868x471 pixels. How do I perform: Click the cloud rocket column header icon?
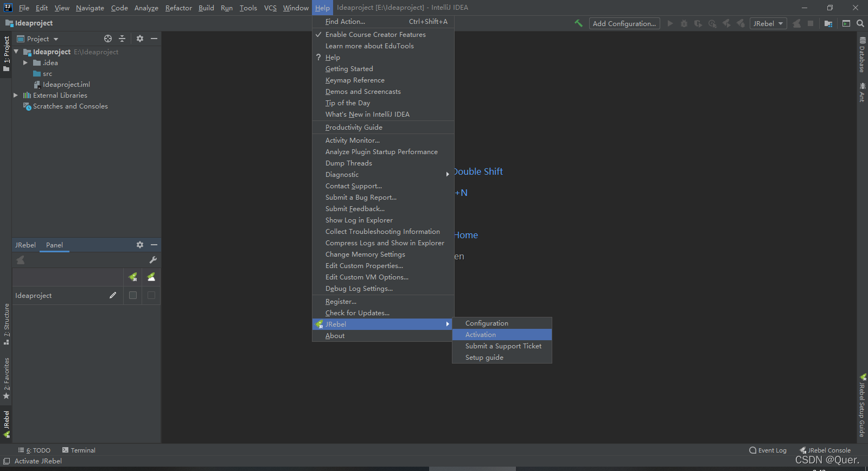tap(151, 277)
